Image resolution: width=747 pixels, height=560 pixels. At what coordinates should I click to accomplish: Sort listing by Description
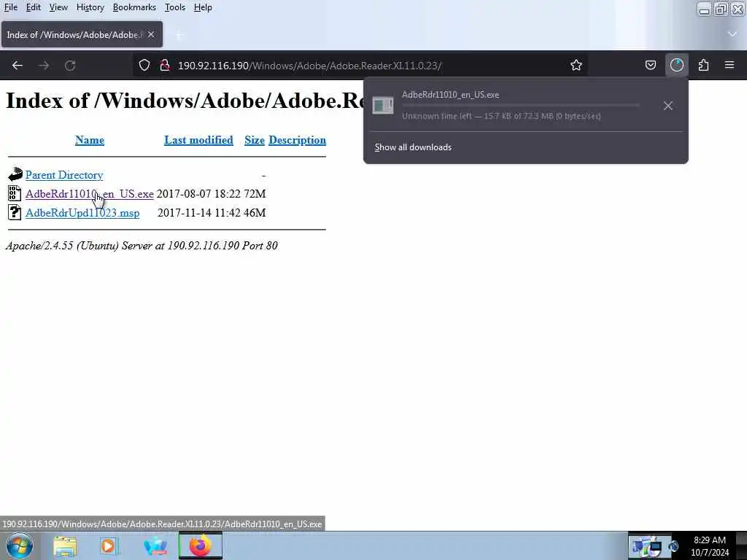click(298, 140)
